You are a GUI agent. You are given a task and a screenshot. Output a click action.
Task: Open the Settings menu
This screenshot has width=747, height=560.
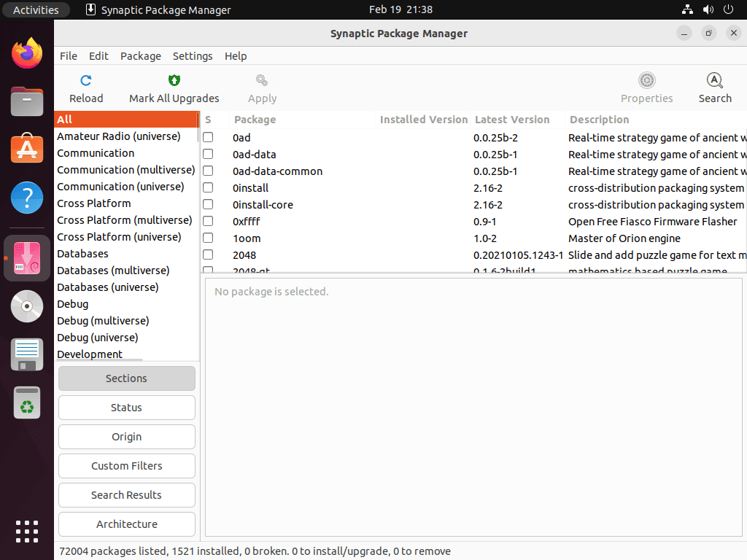[x=192, y=56]
